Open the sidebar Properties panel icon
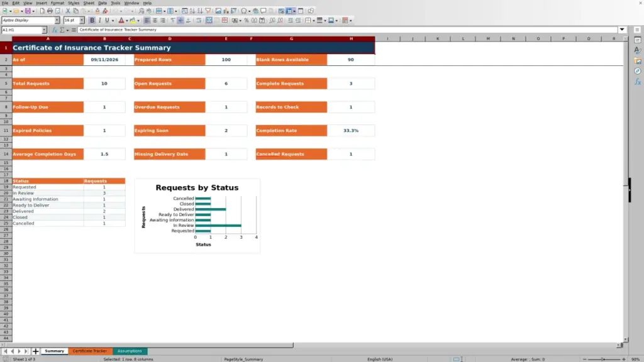The height and width of the screenshot is (362, 644). (x=638, y=40)
